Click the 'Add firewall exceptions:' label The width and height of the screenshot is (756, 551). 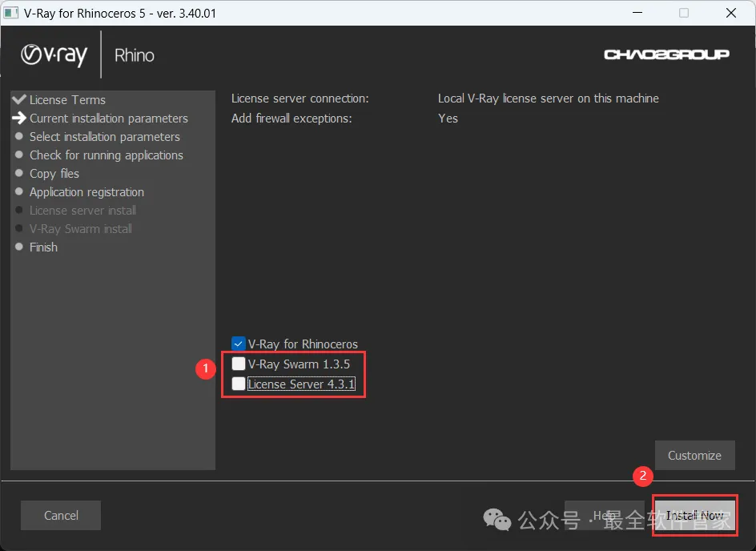tap(292, 118)
